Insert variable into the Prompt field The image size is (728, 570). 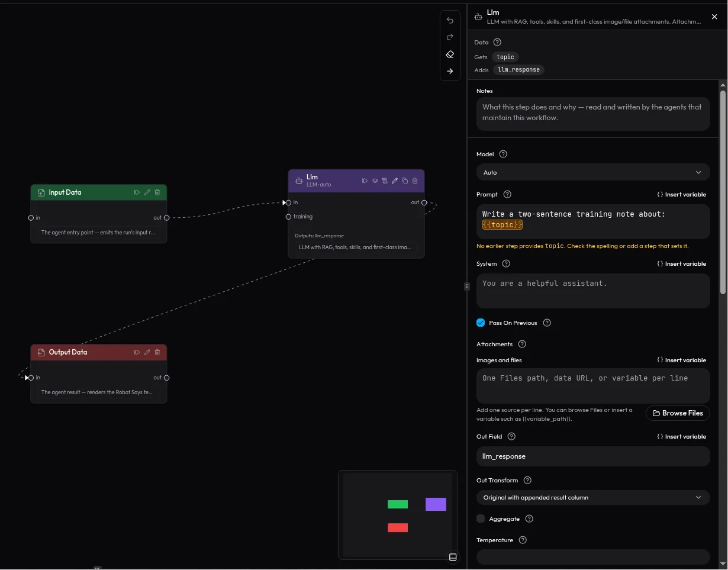pos(682,194)
